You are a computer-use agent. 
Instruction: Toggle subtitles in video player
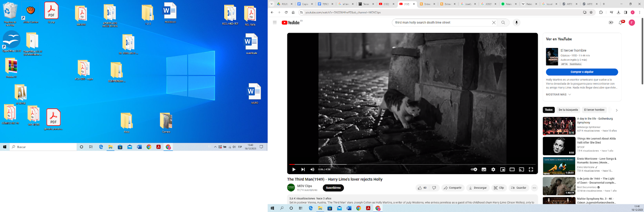pyautogui.click(x=484, y=170)
